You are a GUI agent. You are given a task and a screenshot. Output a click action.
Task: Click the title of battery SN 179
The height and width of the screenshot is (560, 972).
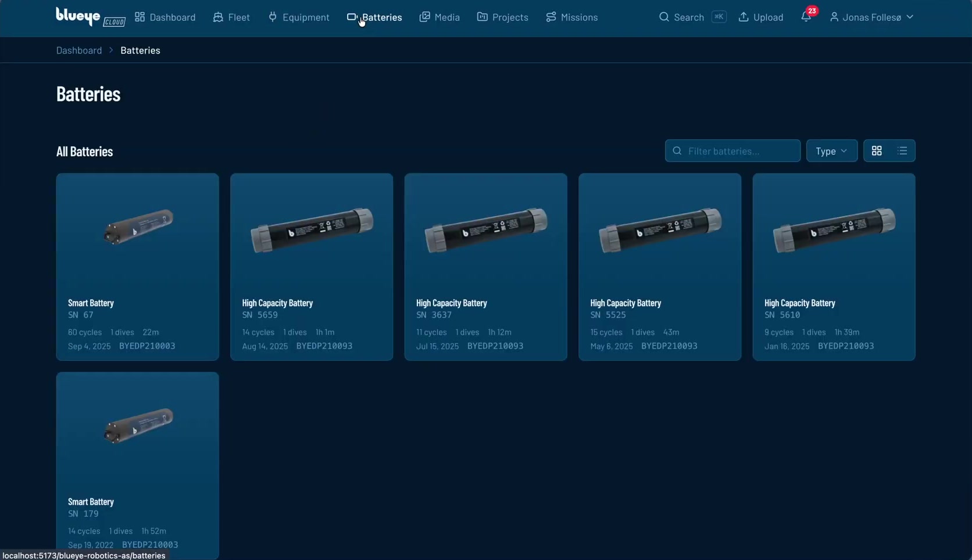click(x=91, y=501)
